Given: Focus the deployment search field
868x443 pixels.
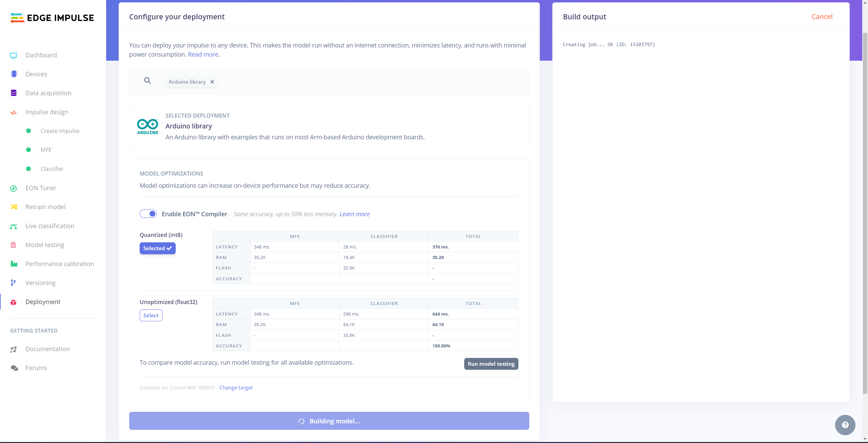Looking at the screenshot, I should tap(329, 81).
